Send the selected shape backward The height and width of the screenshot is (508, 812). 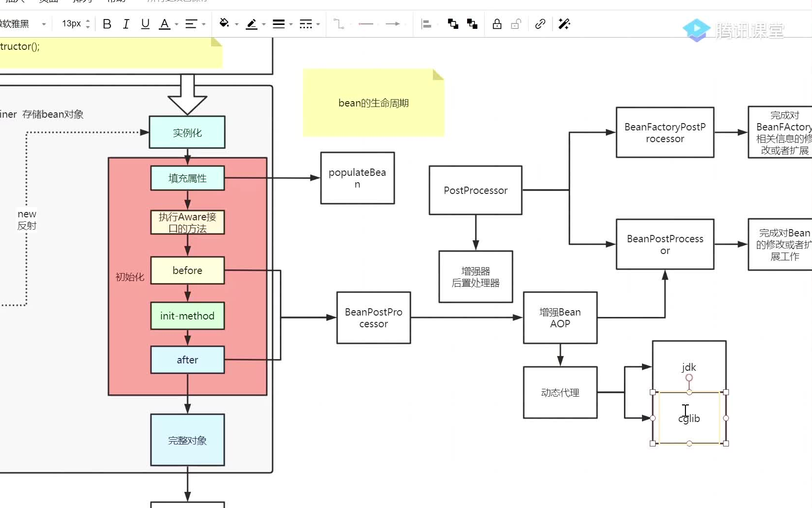472,24
